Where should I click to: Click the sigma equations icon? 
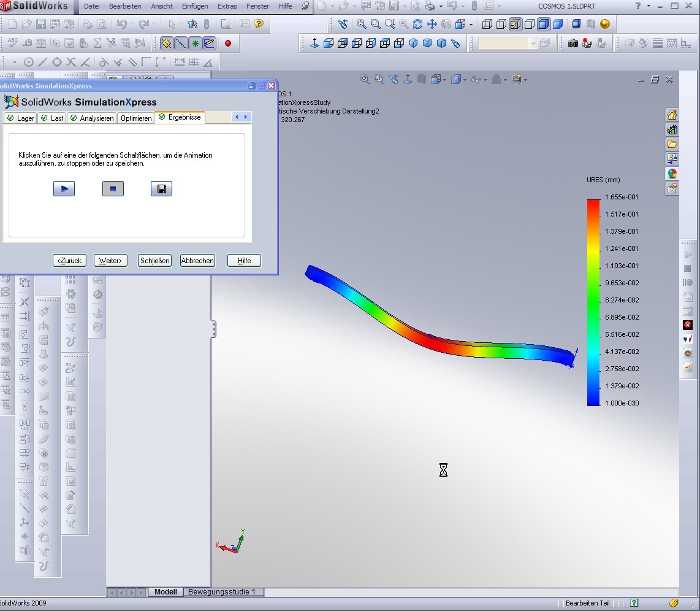tap(97, 44)
